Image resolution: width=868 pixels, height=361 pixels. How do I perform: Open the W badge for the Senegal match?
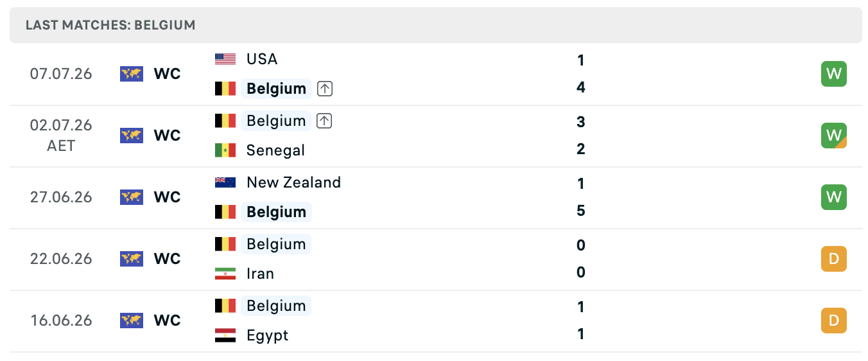coord(834,136)
